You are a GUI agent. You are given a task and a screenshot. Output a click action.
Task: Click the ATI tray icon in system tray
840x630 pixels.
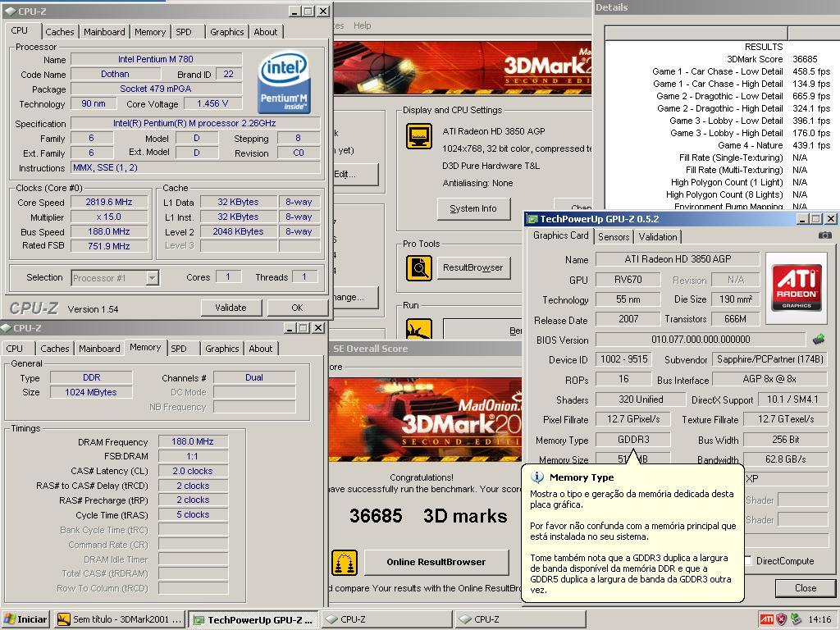(767, 619)
